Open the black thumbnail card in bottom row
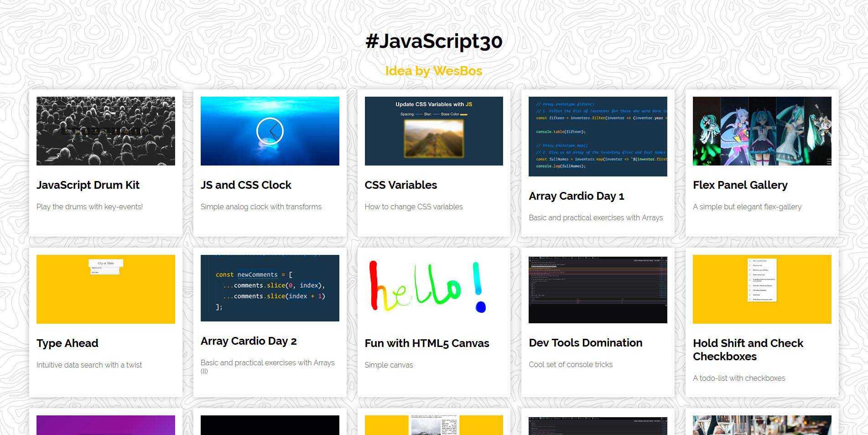 [270, 425]
